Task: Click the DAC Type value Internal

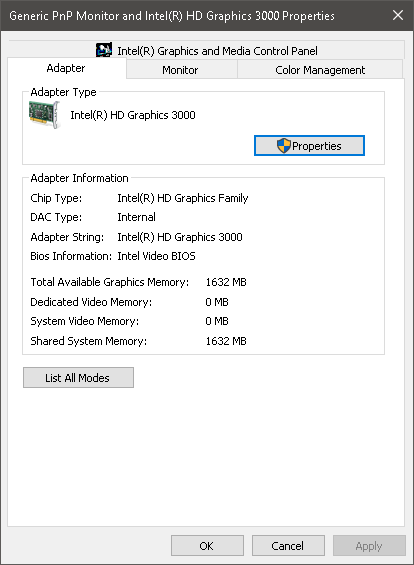Action: (137, 217)
